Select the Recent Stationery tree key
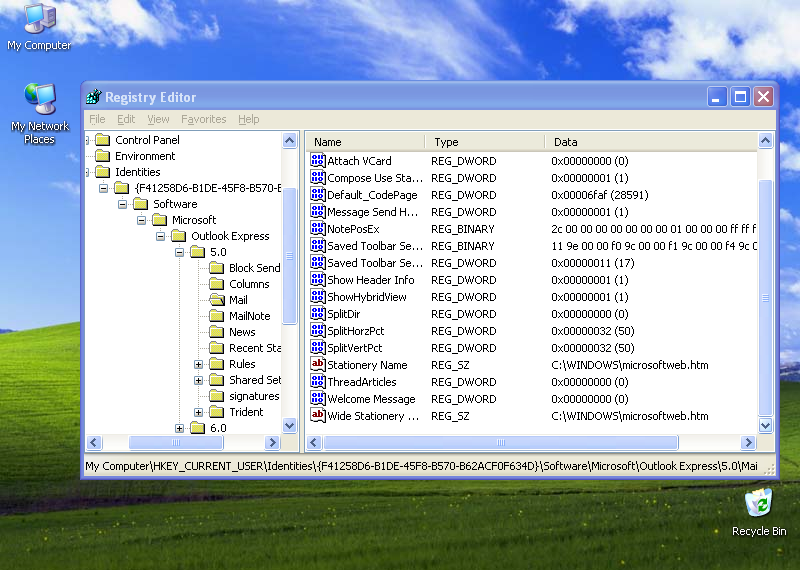The height and width of the screenshot is (570, 800). pos(255,348)
